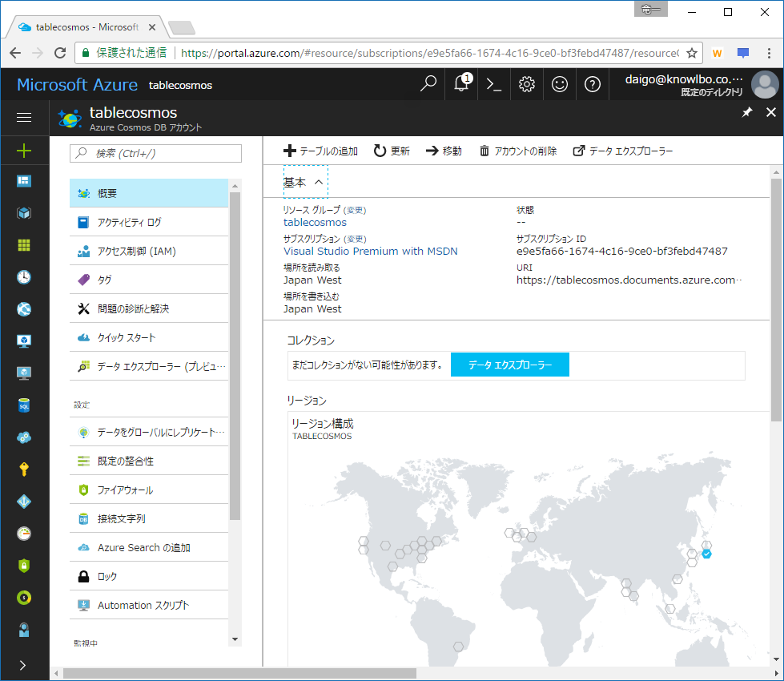Click テーブルの追加 add table button
784x681 pixels.
320,151
